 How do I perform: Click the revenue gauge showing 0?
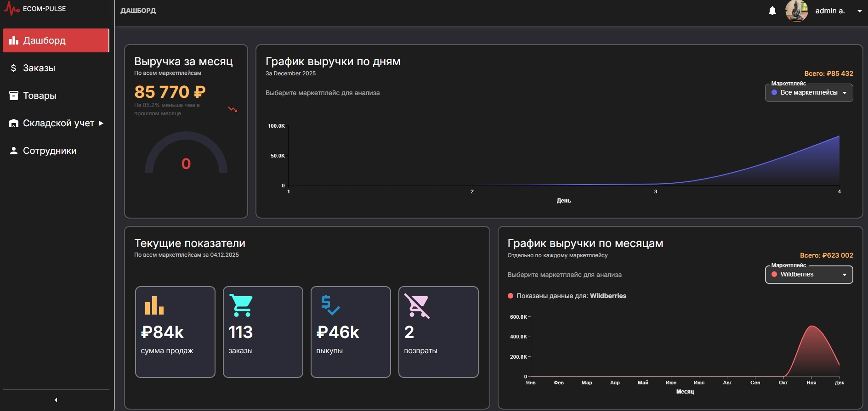(186, 152)
